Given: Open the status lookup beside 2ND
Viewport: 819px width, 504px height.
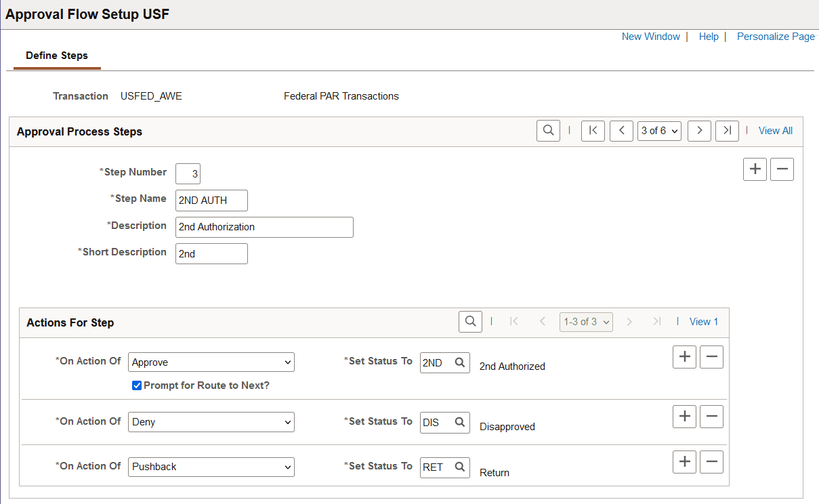Looking at the screenshot, I should click(460, 362).
